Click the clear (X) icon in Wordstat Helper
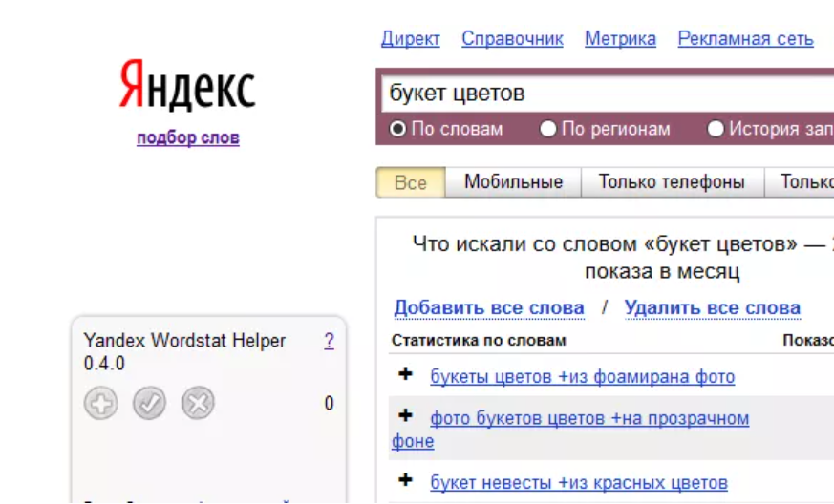Screen dimensions: 834x504 point(198,403)
